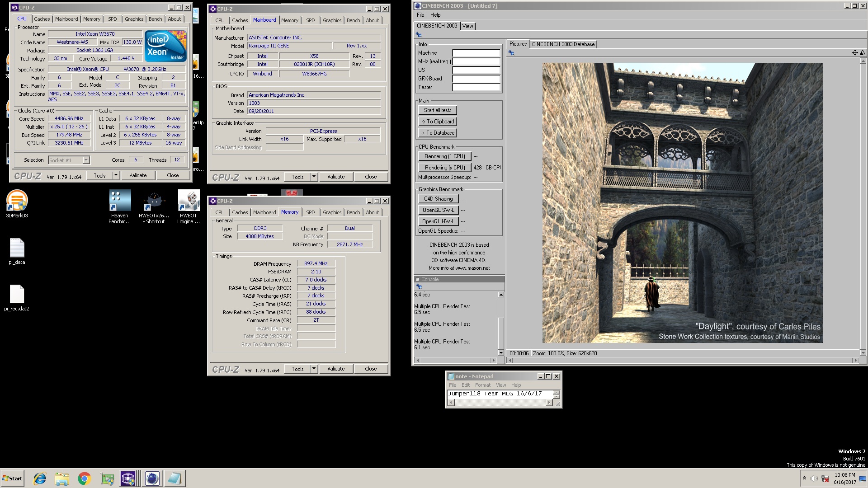The width and height of the screenshot is (868, 488).
Task: Click the MHz (real freq.) input field
Action: coord(476,61)
